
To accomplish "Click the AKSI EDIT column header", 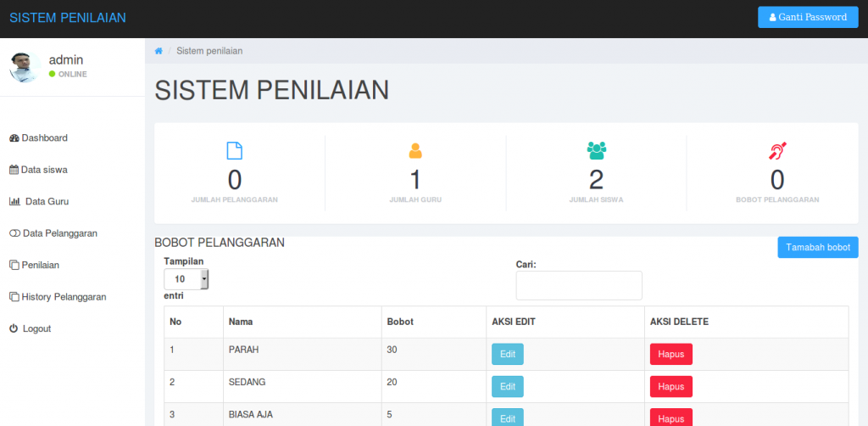I will (x=565, y=322).
